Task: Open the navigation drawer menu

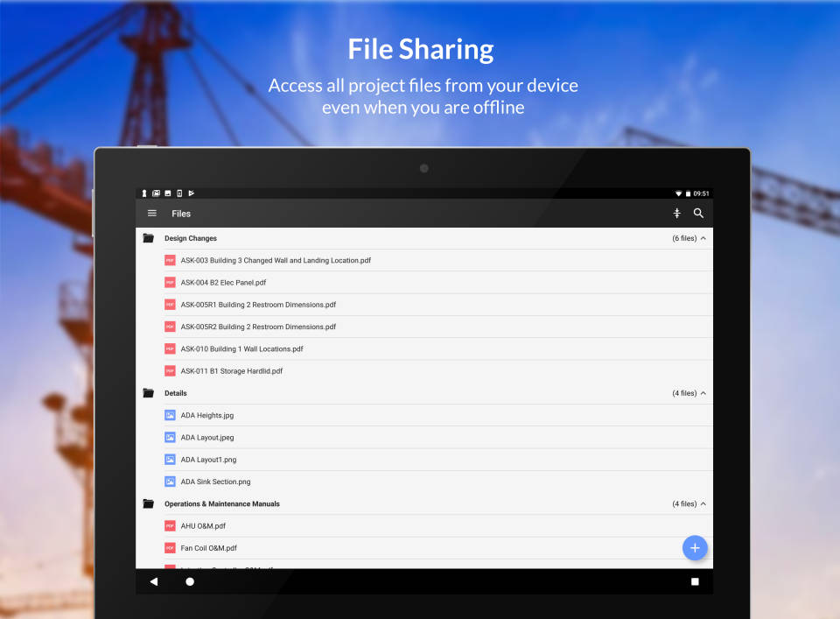Action: coord(151,213)
